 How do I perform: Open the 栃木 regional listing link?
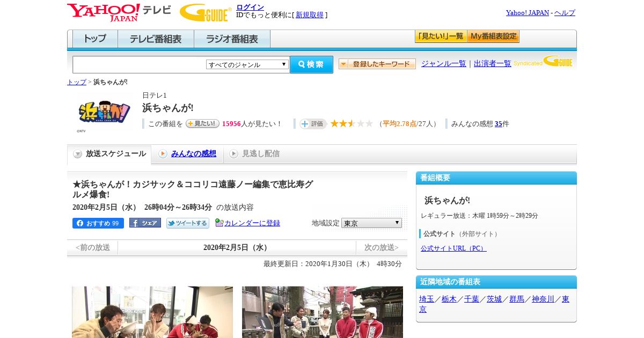(449, 299)
